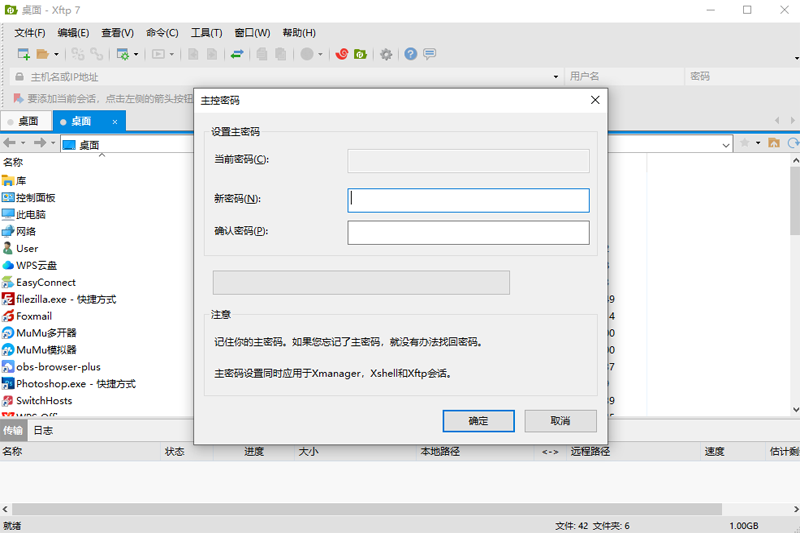
Task: Launch Xshell via the red swirl icon
Action: coord(342,54)
